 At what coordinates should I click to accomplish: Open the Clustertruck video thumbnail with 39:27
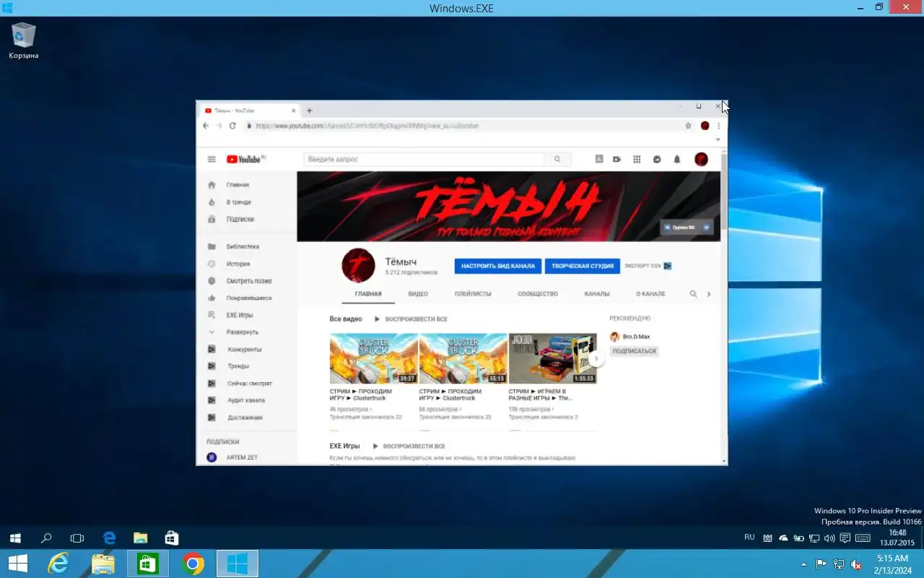coord(373,358)
